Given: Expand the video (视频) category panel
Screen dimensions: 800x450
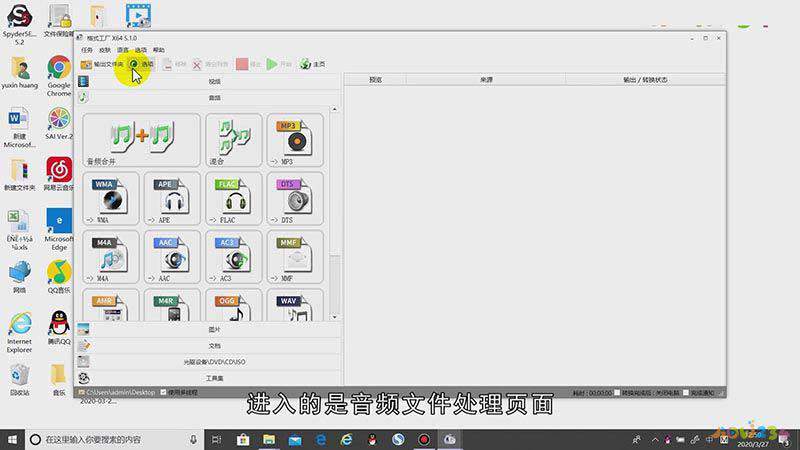Looking at the screenshot, I should click(214, 81).
